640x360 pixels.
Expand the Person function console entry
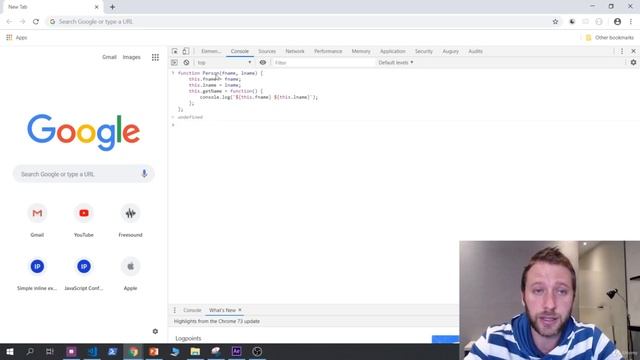[x=173, y=73]
